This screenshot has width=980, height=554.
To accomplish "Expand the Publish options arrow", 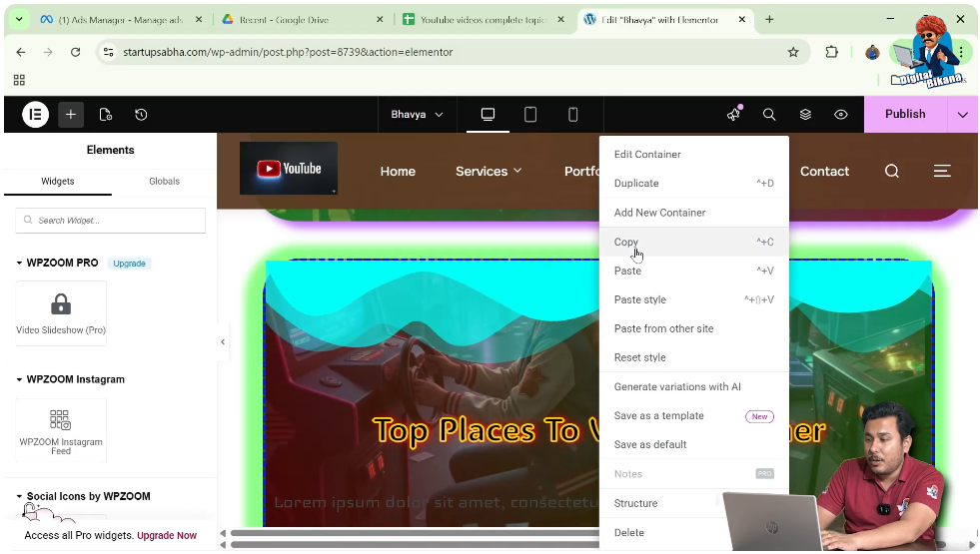I will pyautogui.click(x=962, y=115).
